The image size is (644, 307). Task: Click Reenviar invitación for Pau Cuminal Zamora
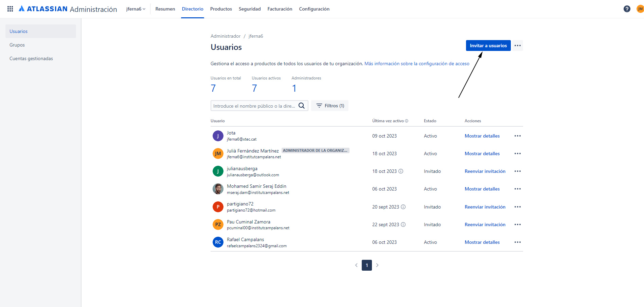coord(485,224)
